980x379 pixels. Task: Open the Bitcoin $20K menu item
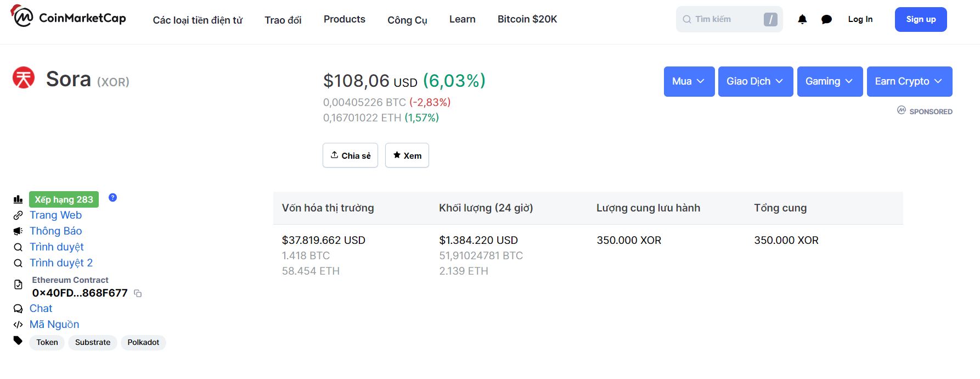pos(527,19)
